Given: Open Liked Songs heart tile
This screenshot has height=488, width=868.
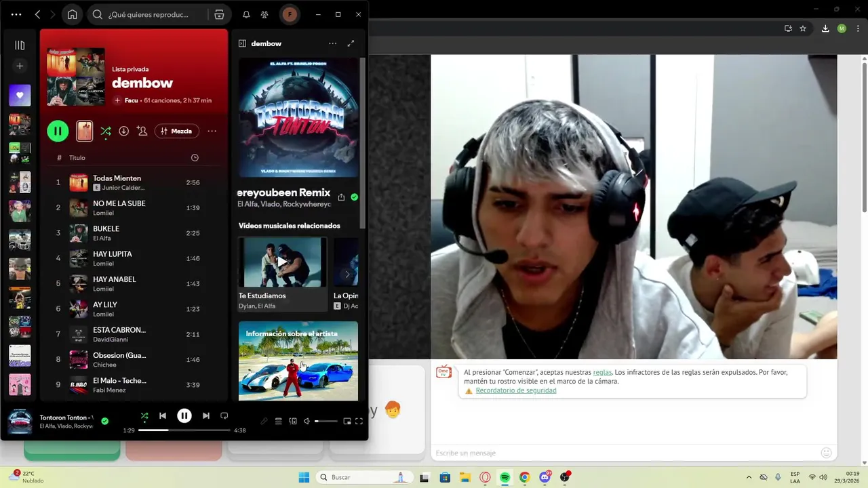Looking at the screenshot, I should 20,96.
